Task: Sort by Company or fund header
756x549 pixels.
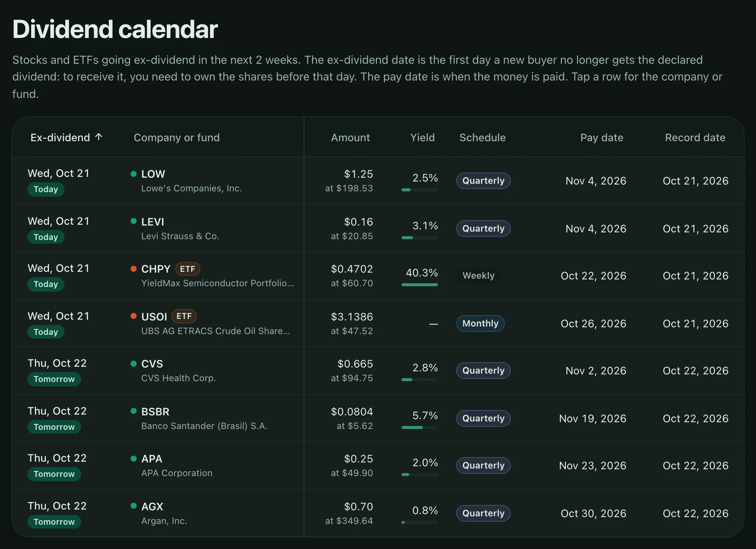Action: (x=176, y=137)
